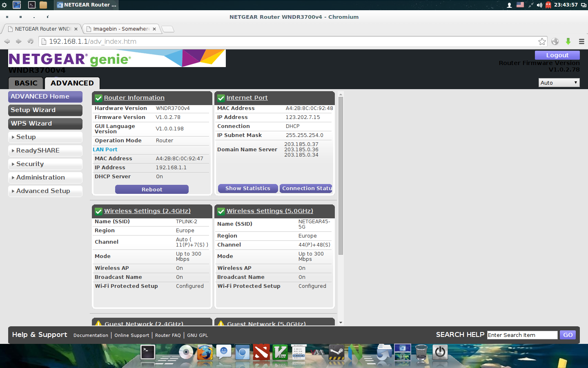Viewport: 588px width, 368px height.
Task: Expand the Advanced Setup sidebar section
Action: point(45,191)
